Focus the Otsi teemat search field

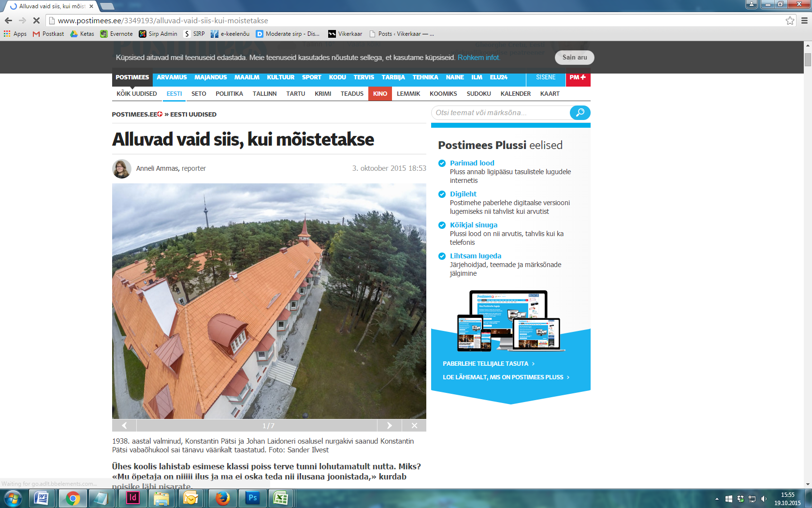(500, 113)
